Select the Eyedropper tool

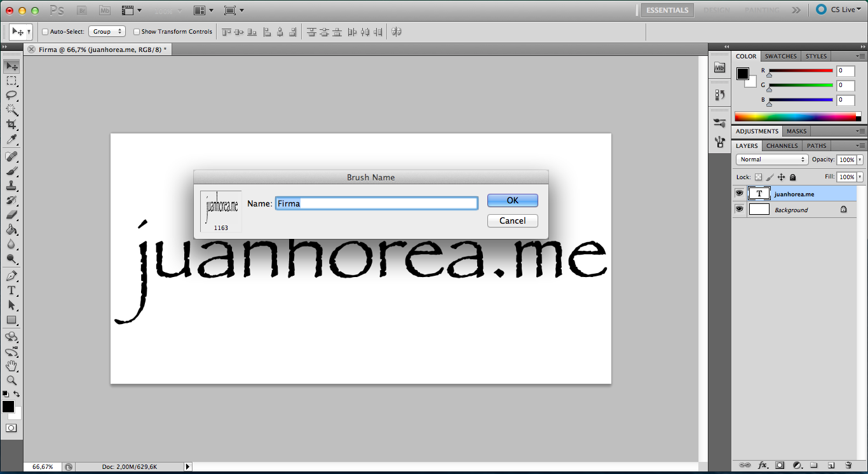[x=11, y=140]
